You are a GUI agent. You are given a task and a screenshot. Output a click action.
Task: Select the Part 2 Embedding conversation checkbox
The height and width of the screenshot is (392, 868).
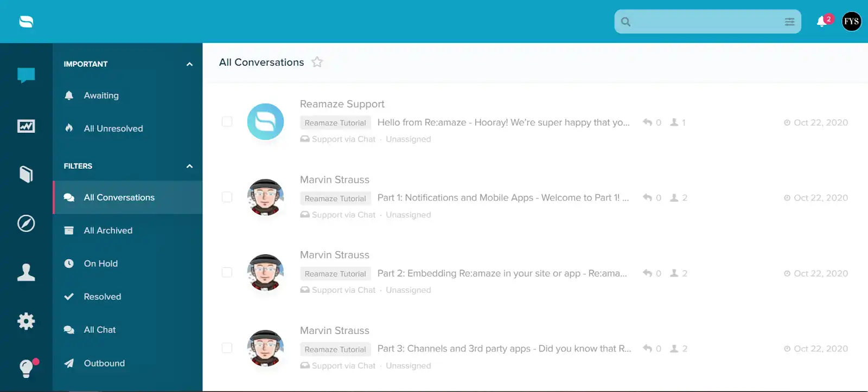pos(227,272)
